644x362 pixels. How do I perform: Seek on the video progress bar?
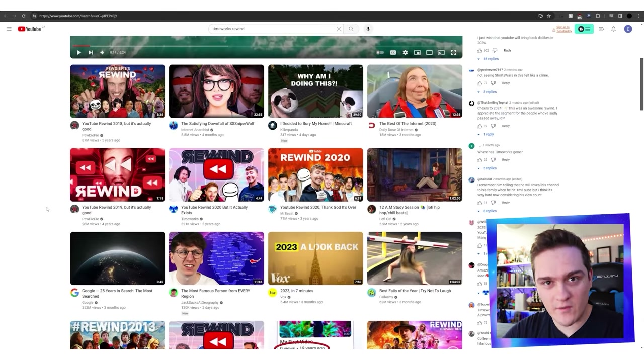[x=266, y=46]
